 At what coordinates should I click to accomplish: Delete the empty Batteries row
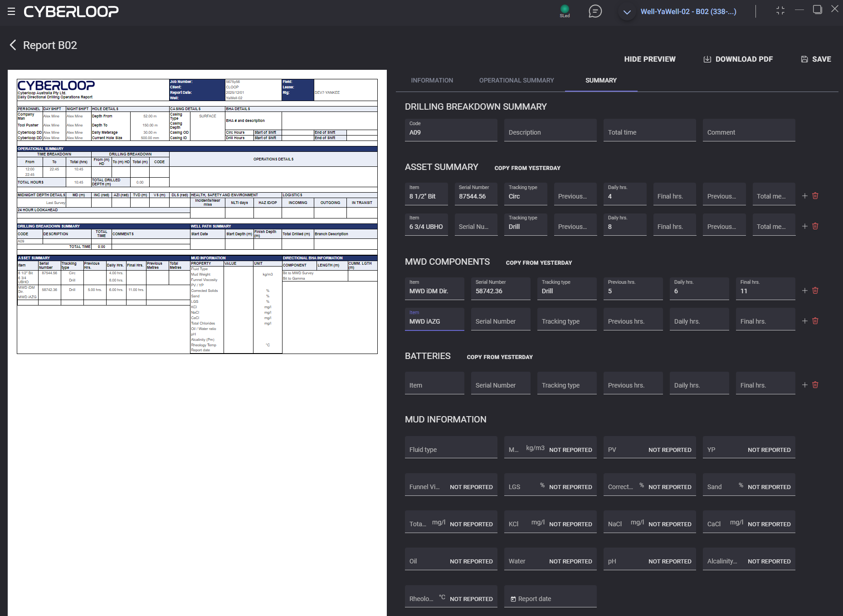[x=815, y=385]
